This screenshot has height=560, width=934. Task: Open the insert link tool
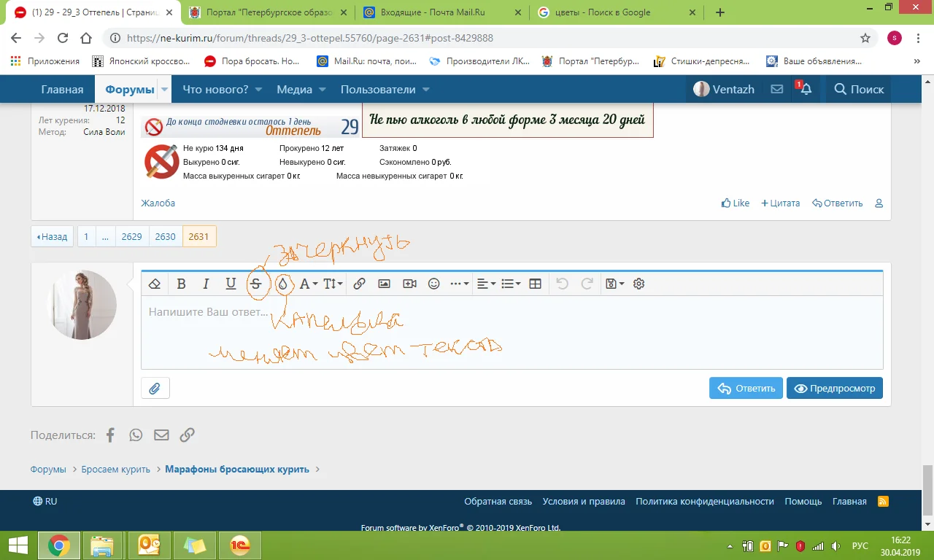click(359, 284)
